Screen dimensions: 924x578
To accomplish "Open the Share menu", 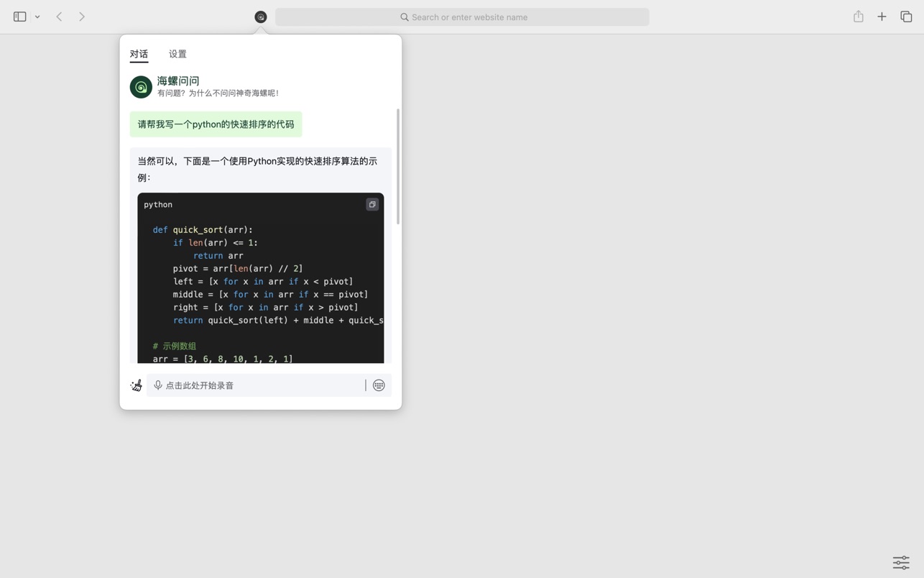I will pos(858,17).
